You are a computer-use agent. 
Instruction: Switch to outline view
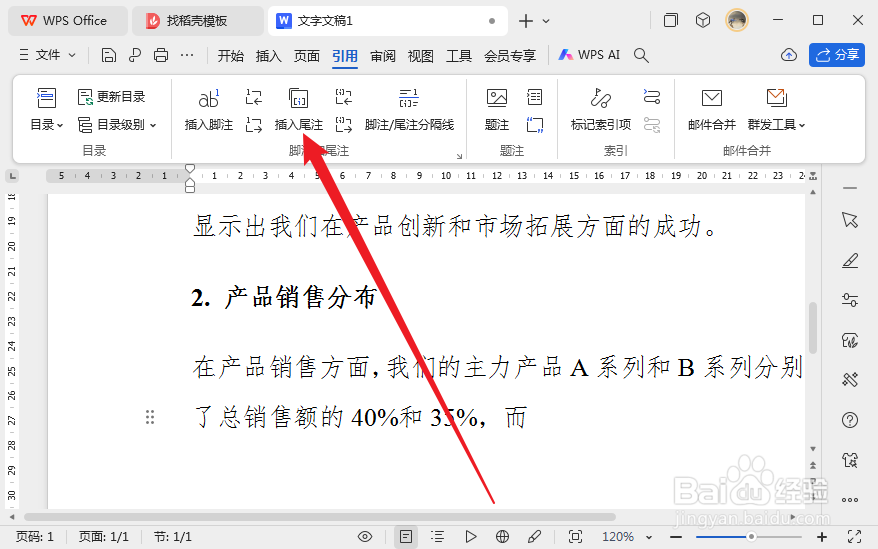[437, 537]
